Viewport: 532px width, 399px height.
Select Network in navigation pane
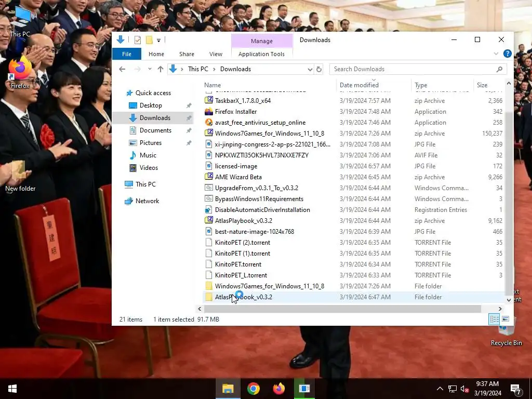click(147, 201)
